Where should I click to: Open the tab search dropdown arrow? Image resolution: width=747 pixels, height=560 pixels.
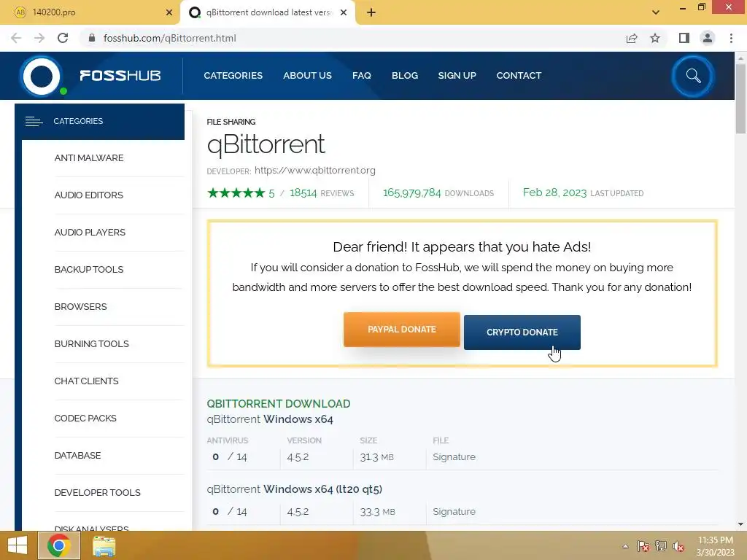(656, 12)
